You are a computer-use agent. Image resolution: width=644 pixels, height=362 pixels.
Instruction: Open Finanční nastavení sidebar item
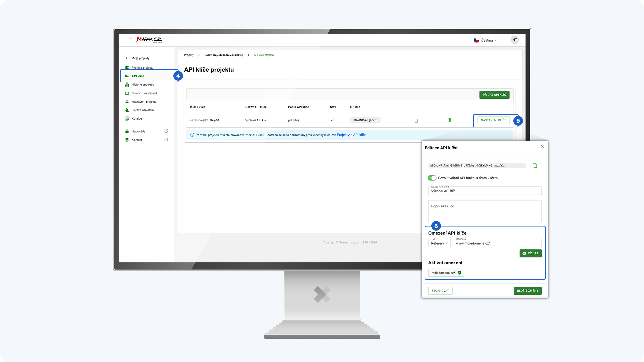[144, 93]
